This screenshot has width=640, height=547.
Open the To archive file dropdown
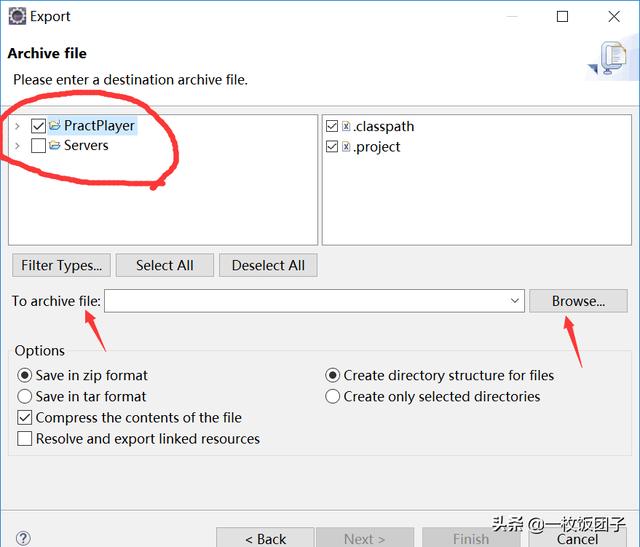(515, 301)
